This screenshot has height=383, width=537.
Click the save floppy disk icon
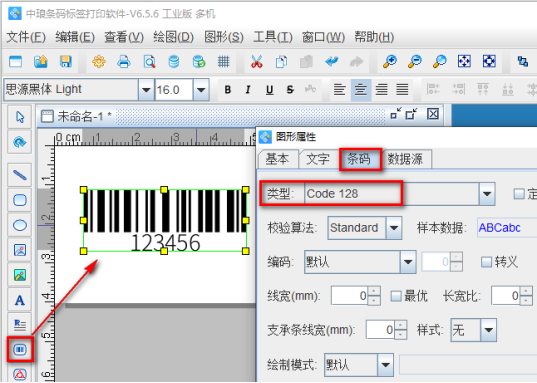(x=65, y=62)
